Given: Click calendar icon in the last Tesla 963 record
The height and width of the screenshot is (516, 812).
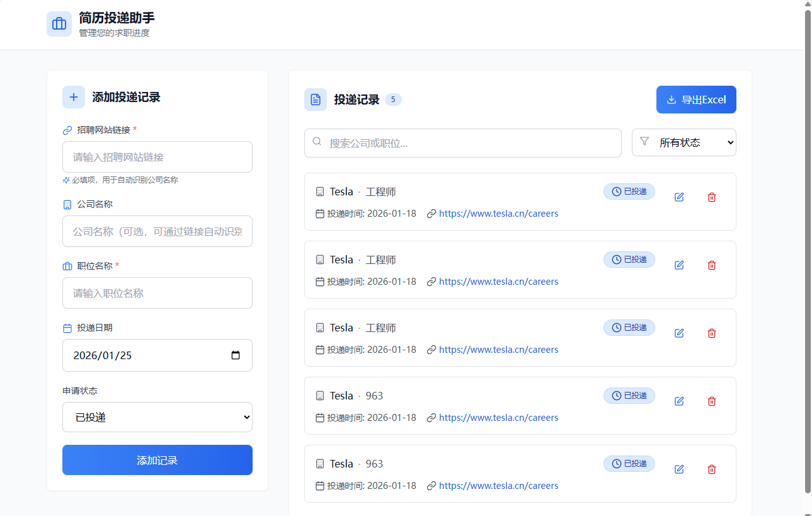Looking at the screenshot, I should [x=320, y=486].
